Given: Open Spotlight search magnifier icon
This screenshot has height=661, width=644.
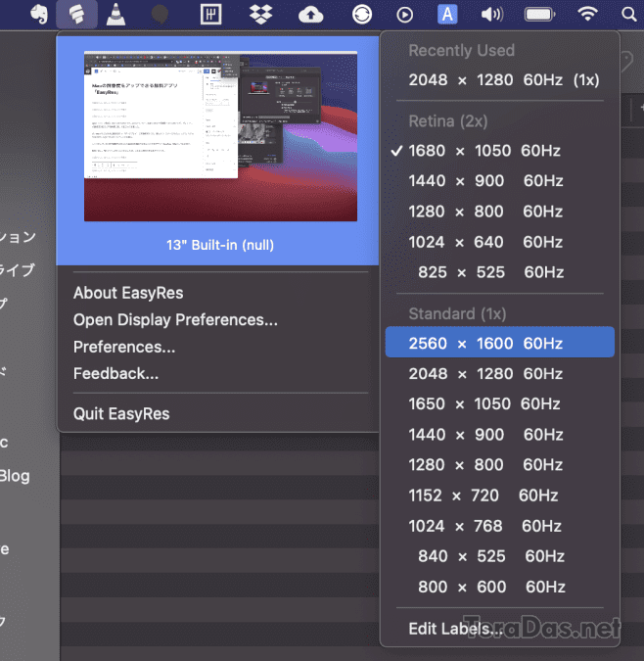Looking at the screenshot, I should (x=629, y=15).
